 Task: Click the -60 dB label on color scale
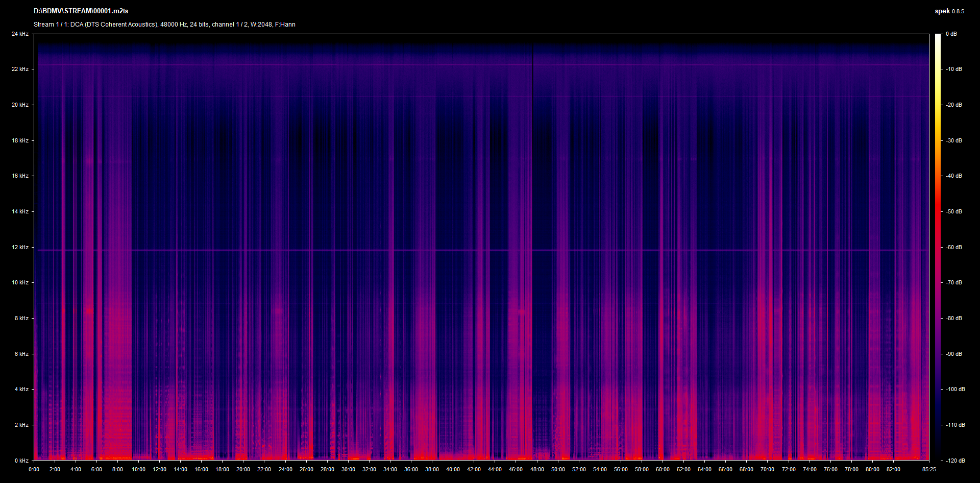[x=953, y=247]
